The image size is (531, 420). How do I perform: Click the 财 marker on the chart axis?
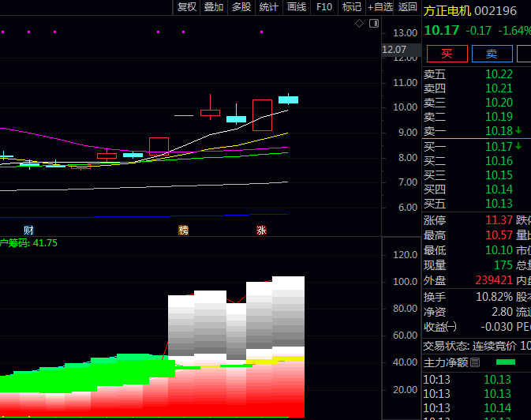pyautogui.click(x=28, y=231)
